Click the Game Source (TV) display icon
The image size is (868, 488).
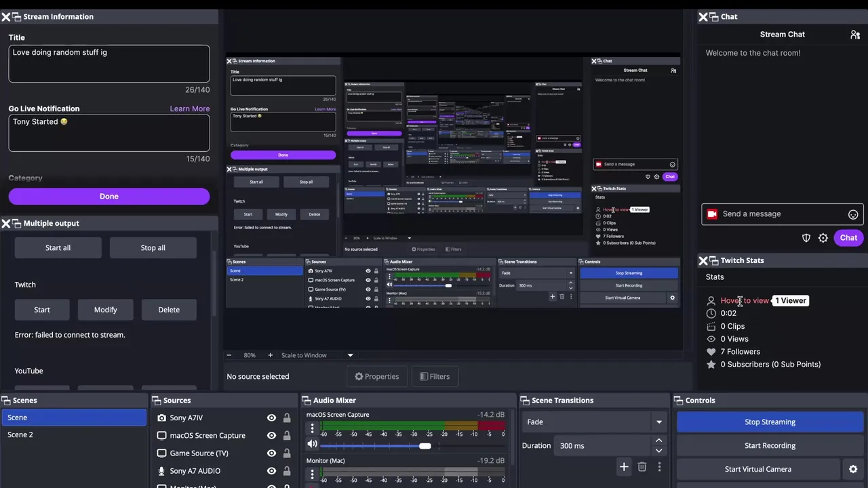coord(161,453)
